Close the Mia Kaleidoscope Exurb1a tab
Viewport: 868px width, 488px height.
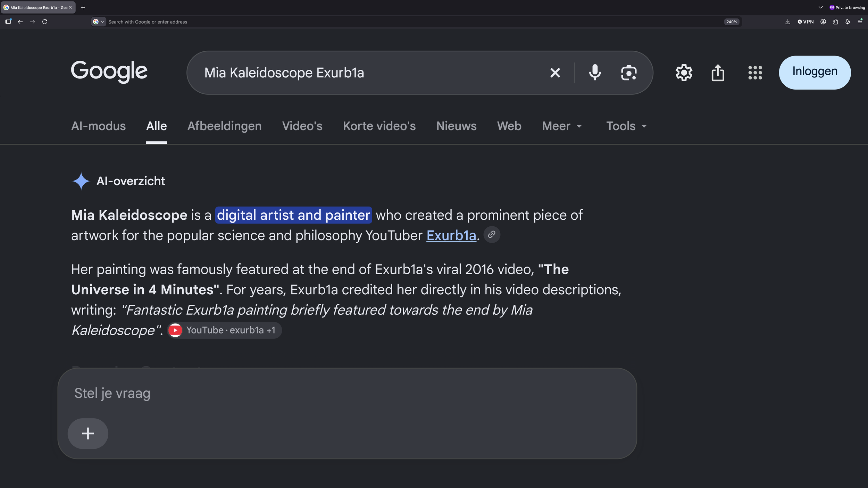pos(70,7)
